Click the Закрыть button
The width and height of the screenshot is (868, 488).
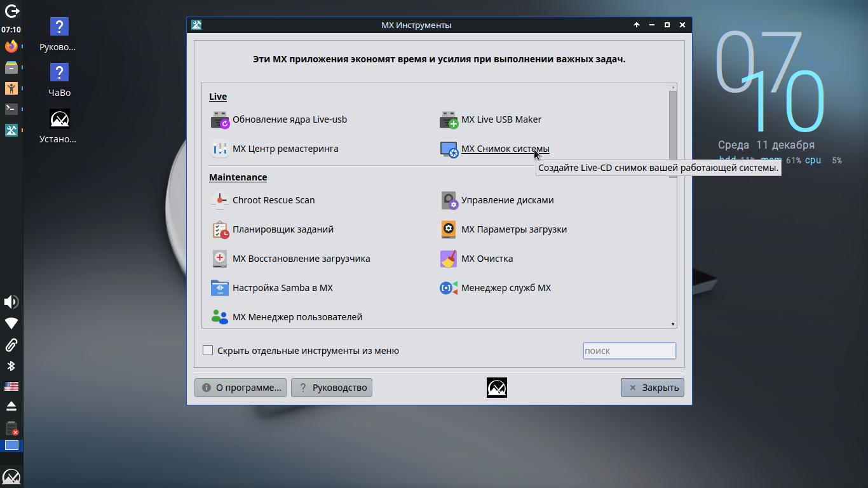coord(653,388)
